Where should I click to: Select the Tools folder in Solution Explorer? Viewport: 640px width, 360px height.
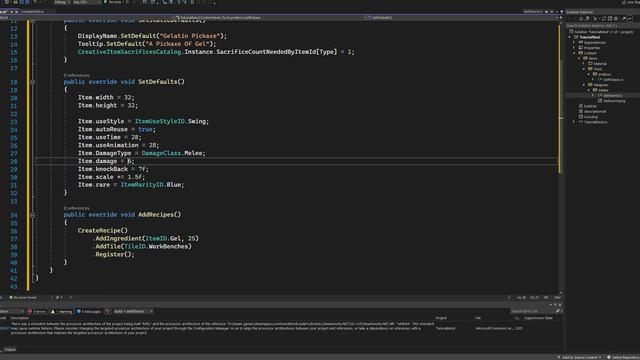tap(595, 69)
